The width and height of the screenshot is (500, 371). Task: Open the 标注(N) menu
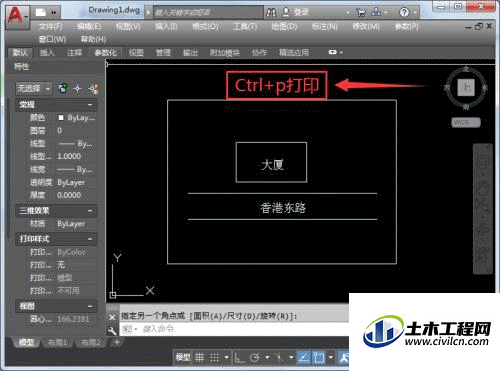click(325, 26)
